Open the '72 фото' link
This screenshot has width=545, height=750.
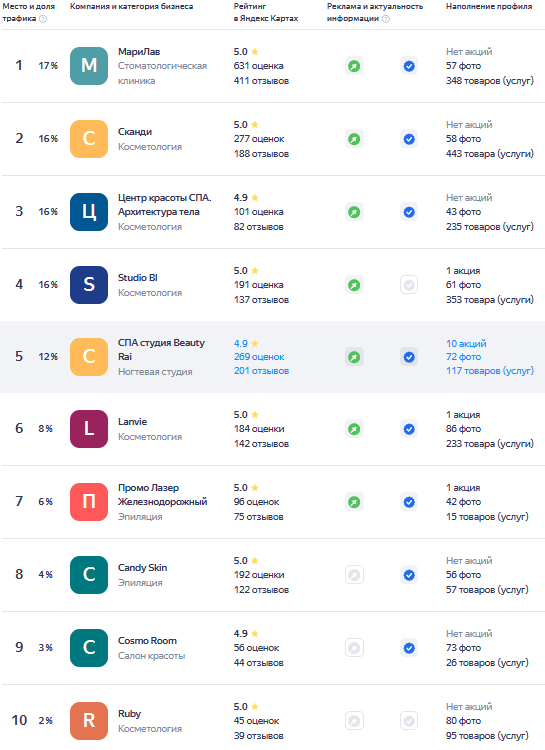point(463,357)
